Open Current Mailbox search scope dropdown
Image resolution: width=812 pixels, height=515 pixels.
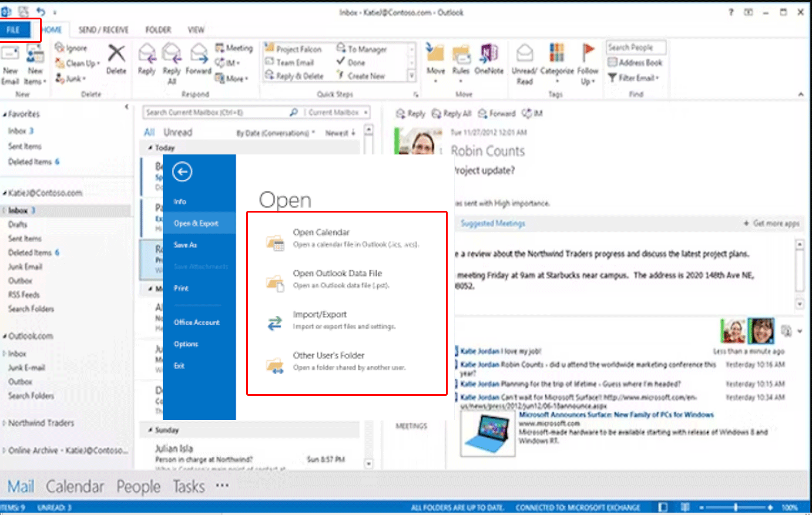point(338,112)
